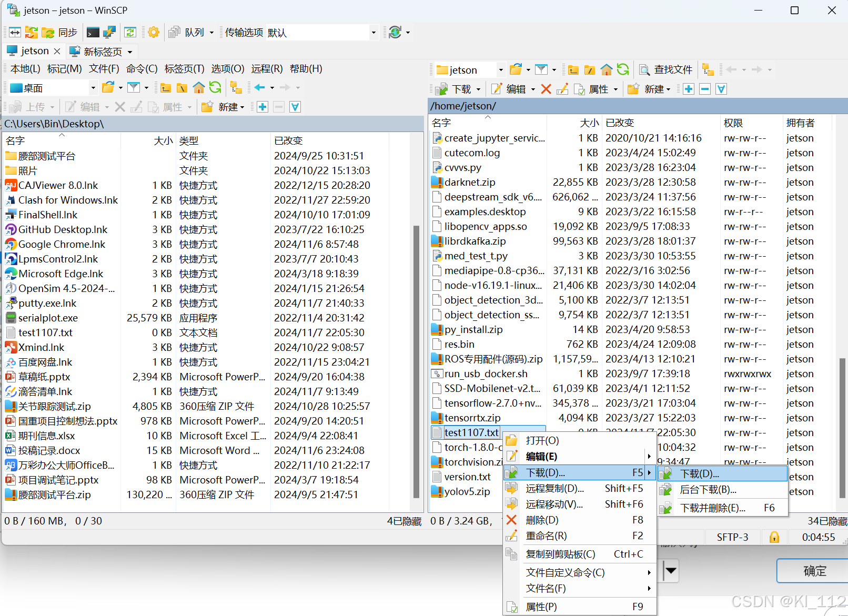The width and height of the screenshot is (848, 616).
Task: Open the console terminal icon
Action: click(93, 33)
